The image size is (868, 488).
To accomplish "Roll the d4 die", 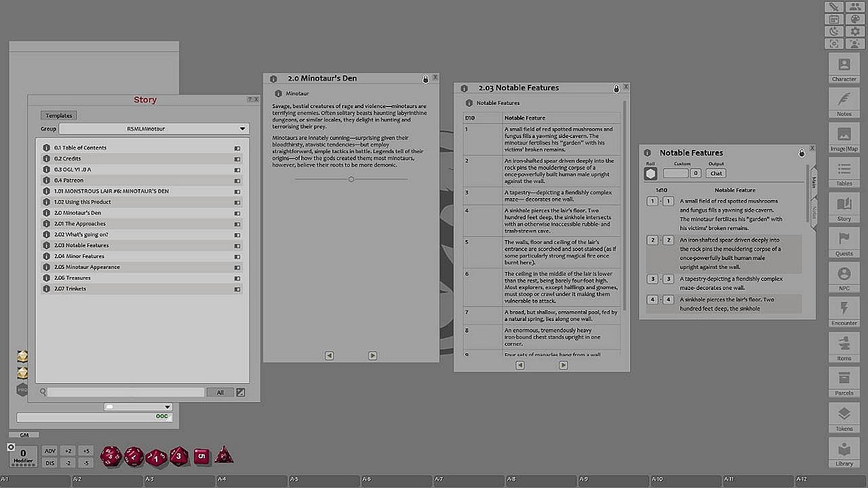I will (x=224, y=455).
